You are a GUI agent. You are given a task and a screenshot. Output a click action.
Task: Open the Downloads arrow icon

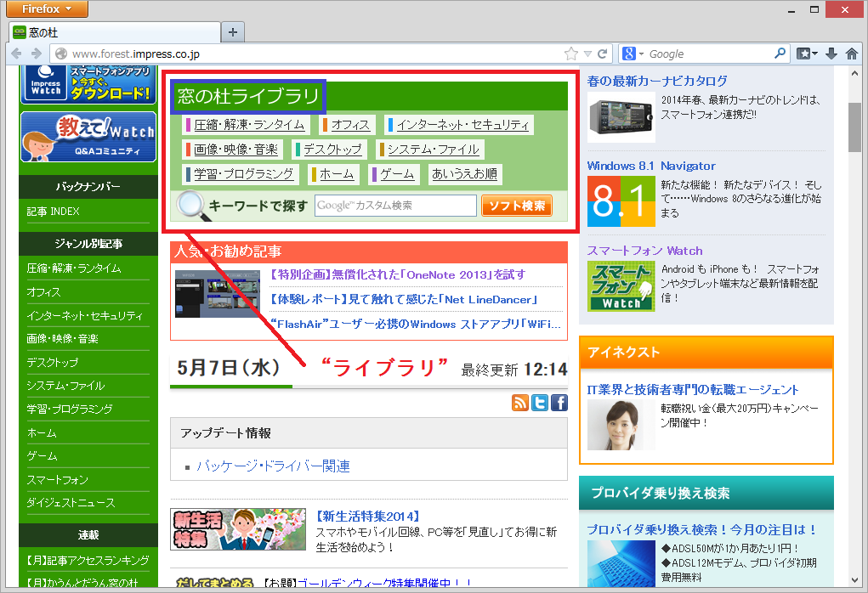coord(831,53)
